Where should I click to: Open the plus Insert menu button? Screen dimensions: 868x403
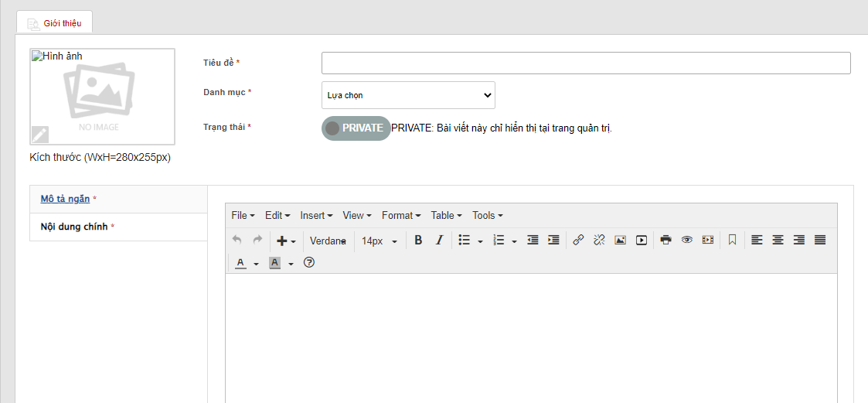tap(286, 241)
